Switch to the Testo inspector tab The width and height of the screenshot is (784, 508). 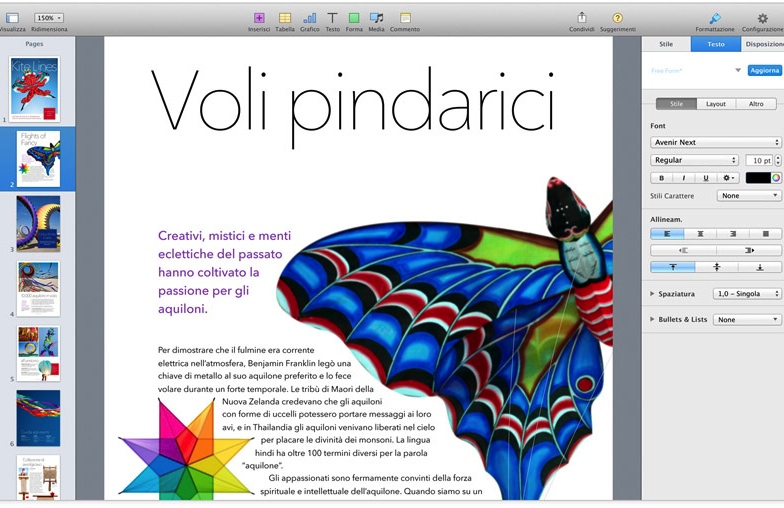(716, 44)
